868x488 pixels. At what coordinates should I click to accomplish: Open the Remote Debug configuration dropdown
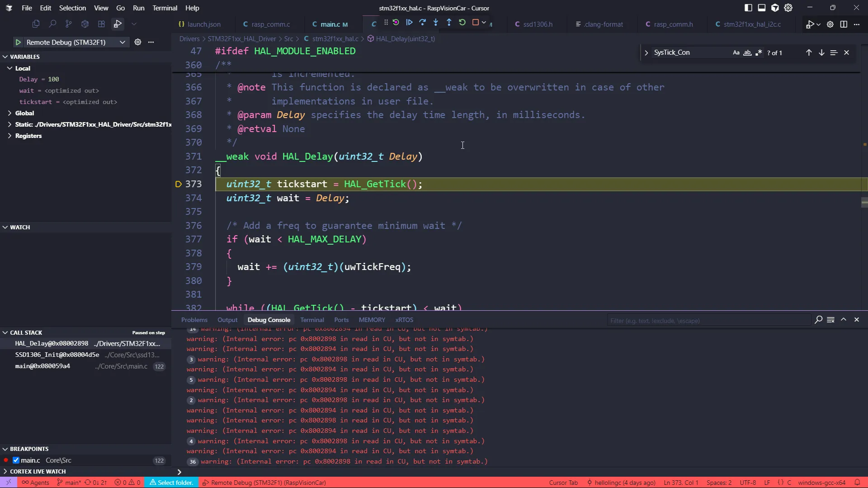(122, 42)
